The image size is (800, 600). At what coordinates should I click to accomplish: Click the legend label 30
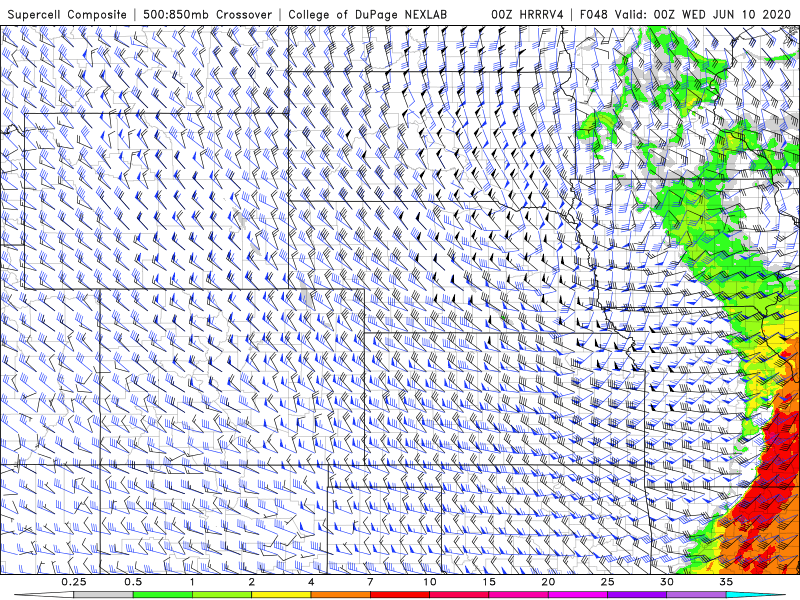point(667,582)
